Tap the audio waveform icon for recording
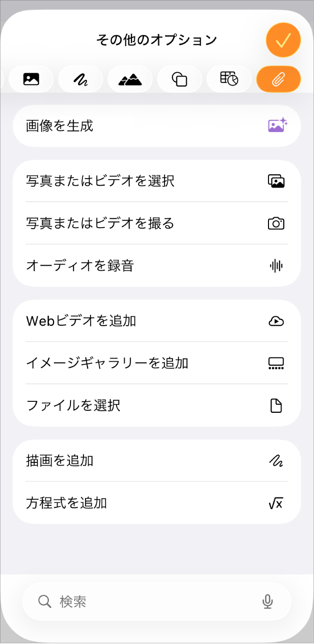 [277, 266]
